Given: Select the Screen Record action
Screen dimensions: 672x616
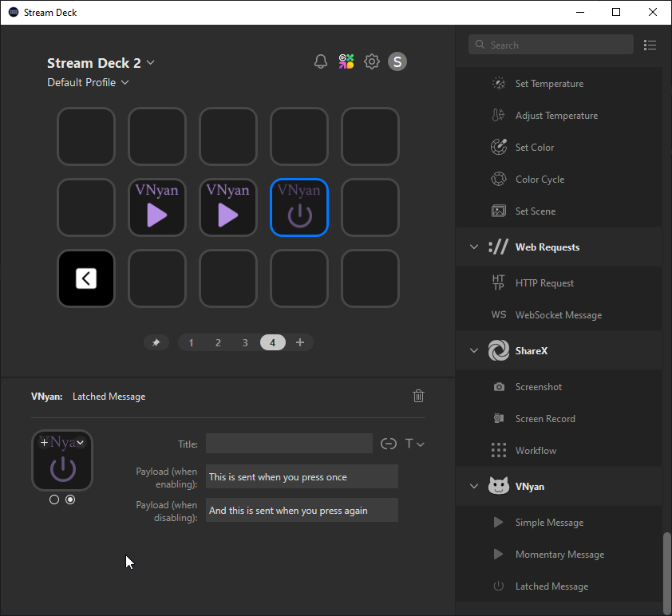Looking at the screenshot, I should 559,419.
